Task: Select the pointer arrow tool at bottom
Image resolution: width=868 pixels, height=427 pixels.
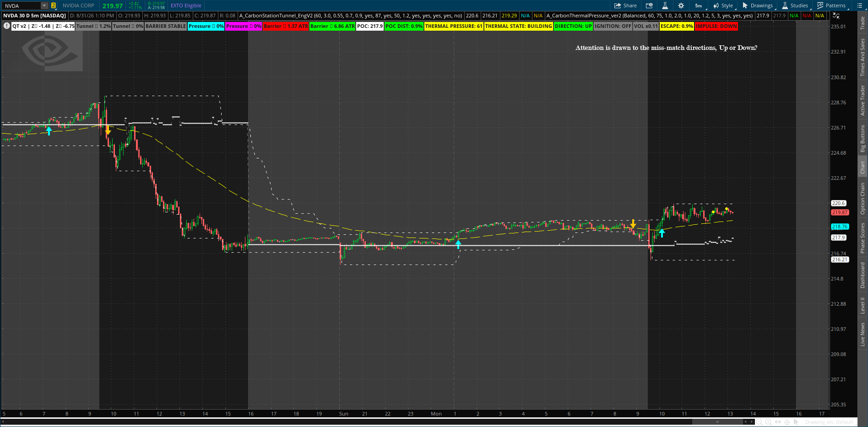Action: [796, 422]
